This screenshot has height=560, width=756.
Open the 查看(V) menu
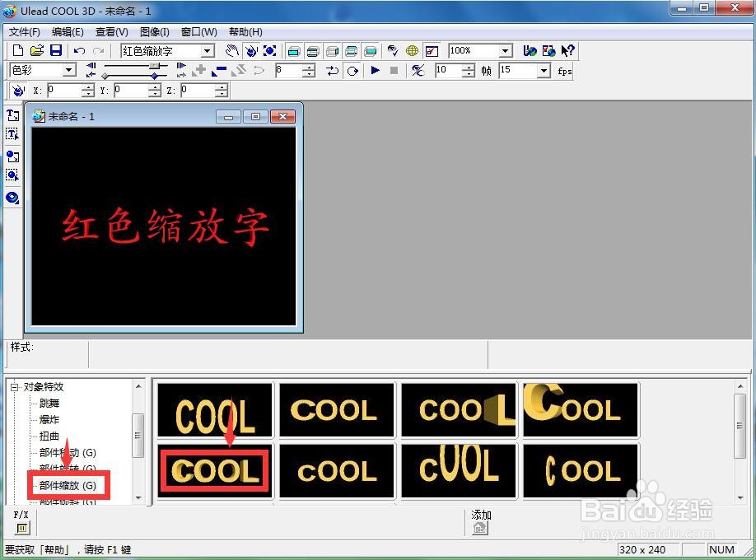(112, 32)
